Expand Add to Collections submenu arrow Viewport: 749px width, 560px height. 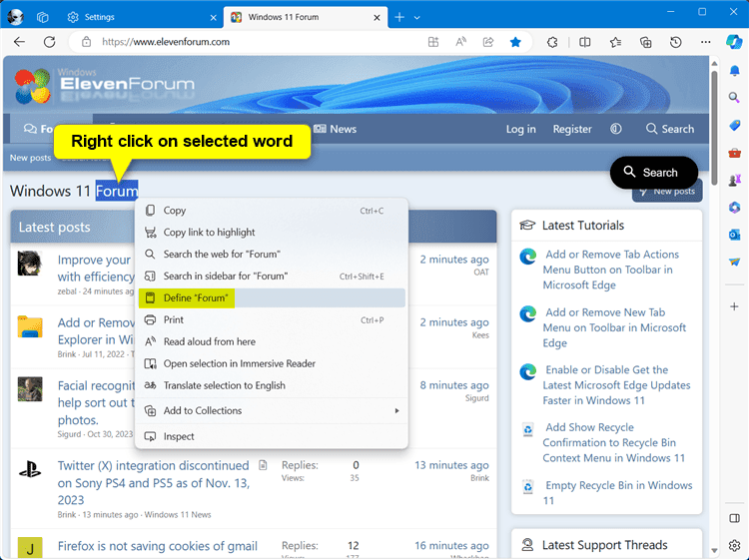point(396,411)
